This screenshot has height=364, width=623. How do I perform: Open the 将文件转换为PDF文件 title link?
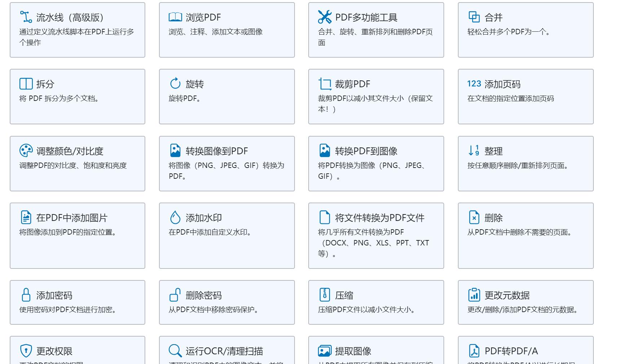click(x=380, y=218)
